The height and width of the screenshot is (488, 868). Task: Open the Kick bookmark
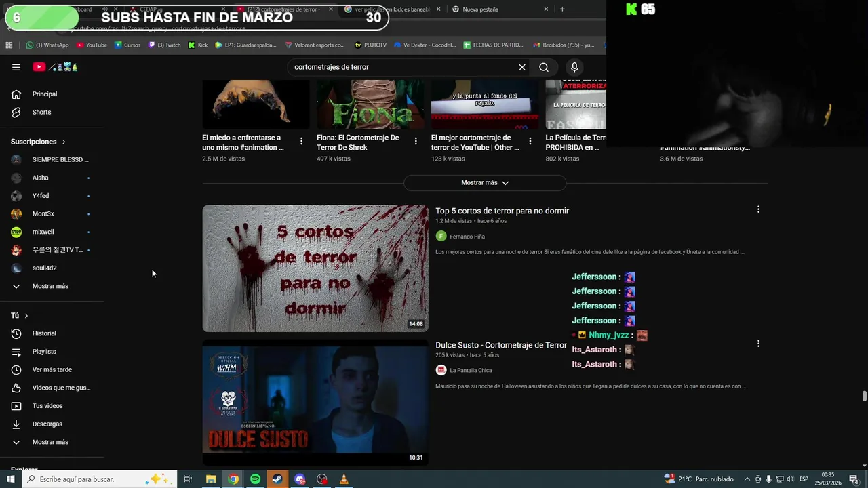point(198,45)
